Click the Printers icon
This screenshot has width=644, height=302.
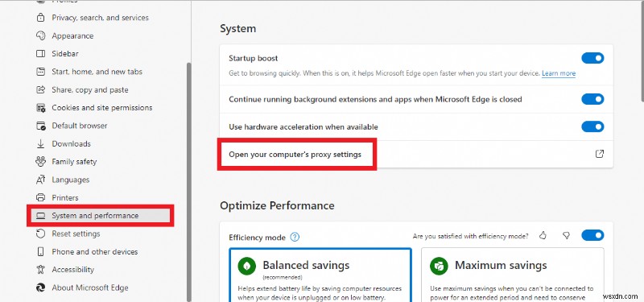coord(41,197)
